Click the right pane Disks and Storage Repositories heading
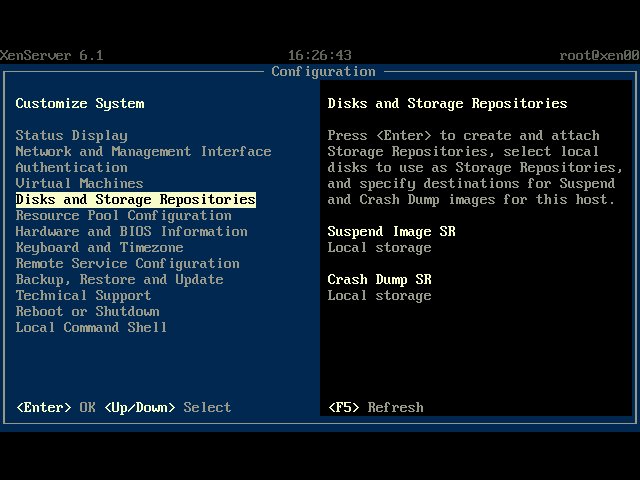 447,103
